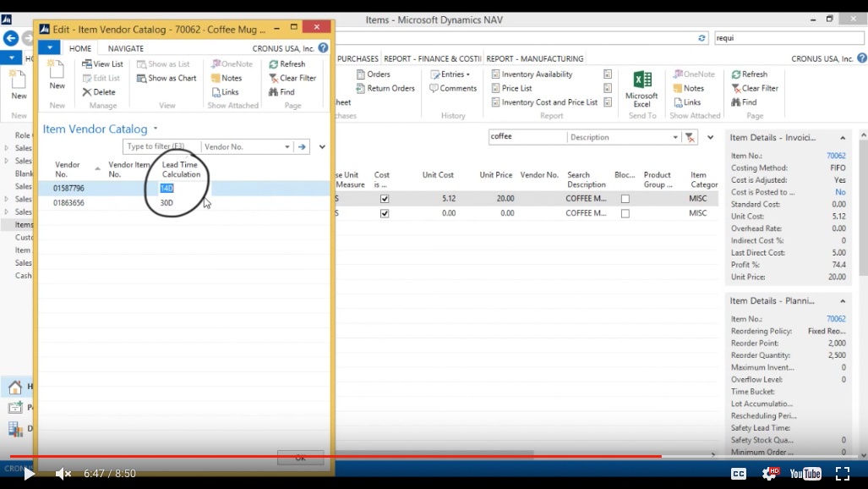Collapse Item Details - Planning factbox

tap(843, 301)
